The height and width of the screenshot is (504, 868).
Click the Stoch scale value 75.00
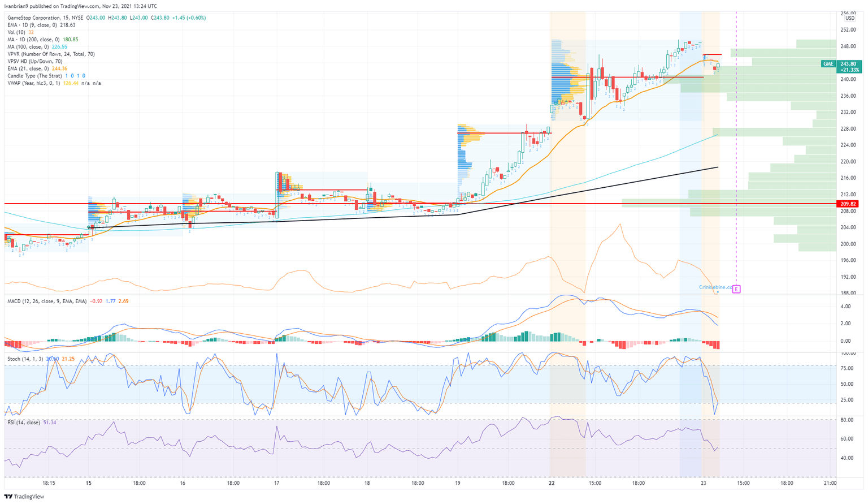click(847, 368)
